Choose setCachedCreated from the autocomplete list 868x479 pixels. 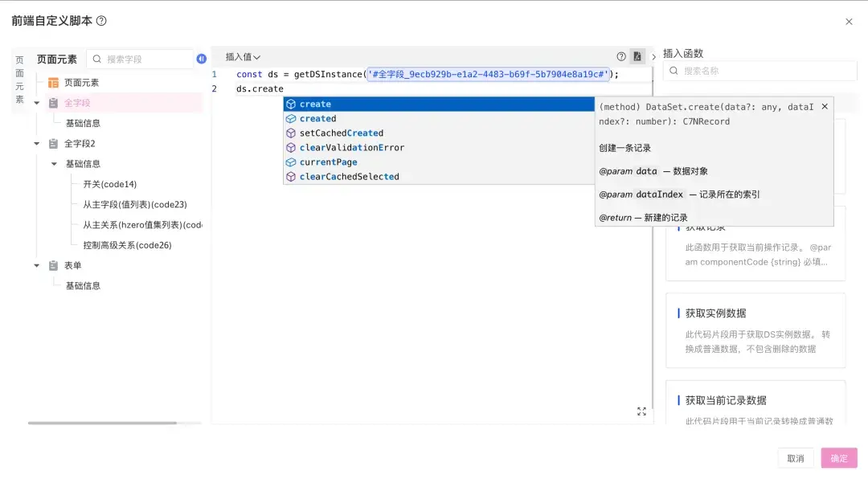point(341,133)
